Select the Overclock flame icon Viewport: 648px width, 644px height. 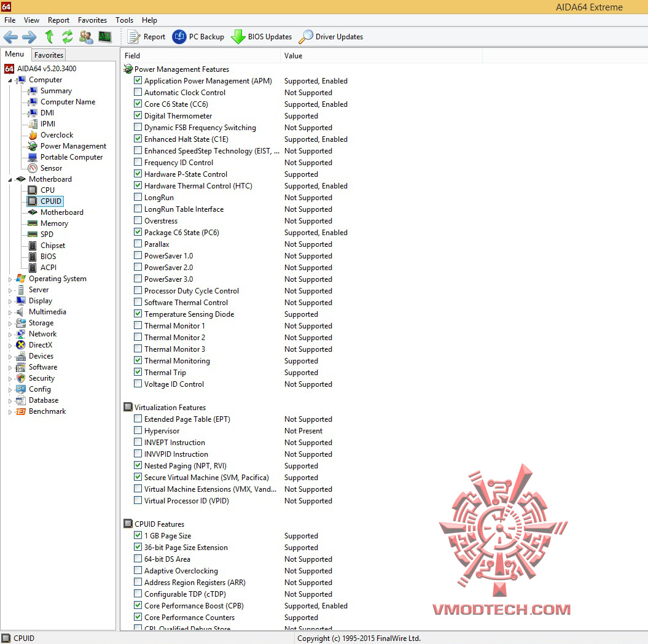[33, 135]
